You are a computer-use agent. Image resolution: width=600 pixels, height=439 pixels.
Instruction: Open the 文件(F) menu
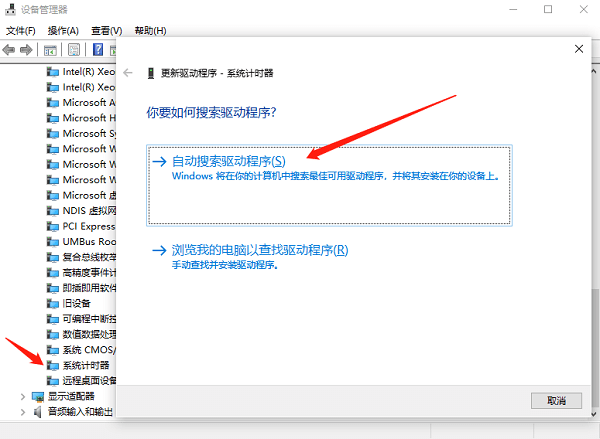pyautogui.click(x=22, y=30)
